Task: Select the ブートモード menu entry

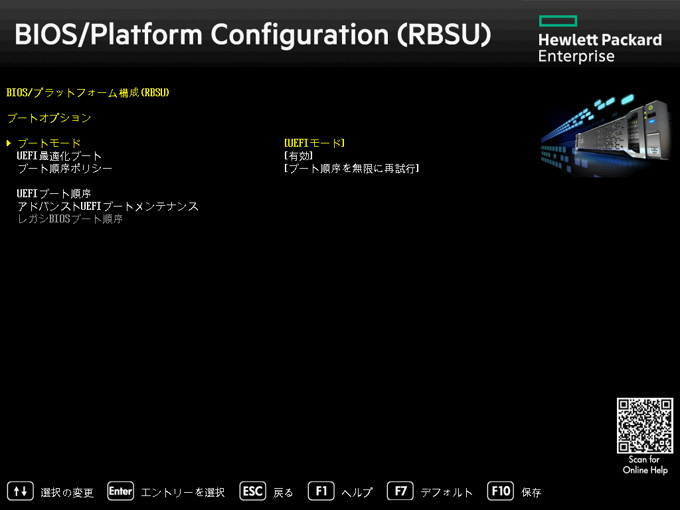Action: tap(49, 143)
